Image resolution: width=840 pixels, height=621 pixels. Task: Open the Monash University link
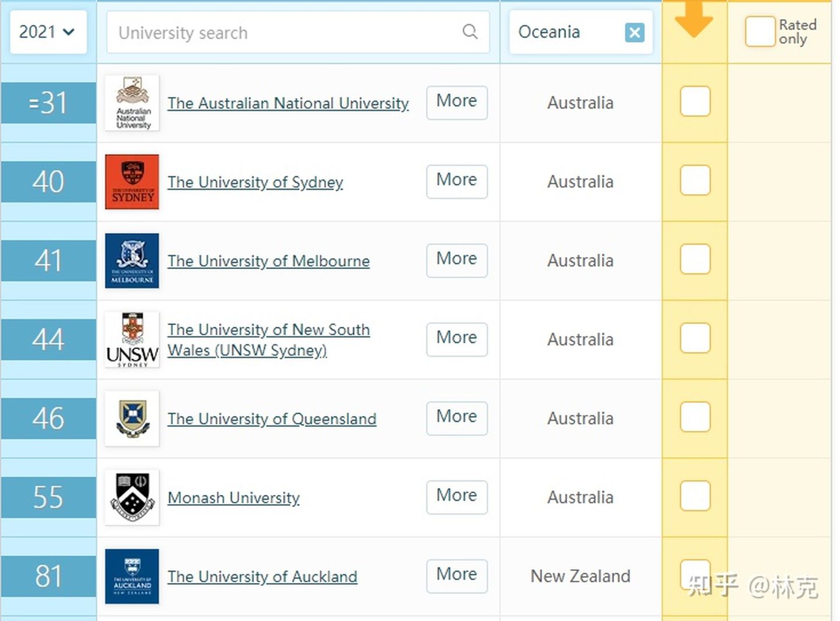(x=234, y=498)
